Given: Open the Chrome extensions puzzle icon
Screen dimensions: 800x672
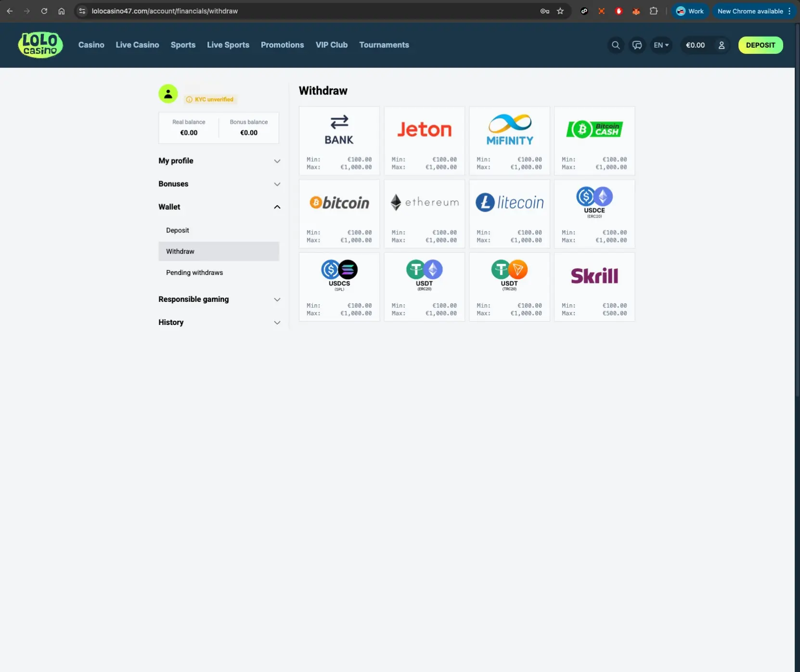Looking at the screenshot, I should [x=654, y=11].
